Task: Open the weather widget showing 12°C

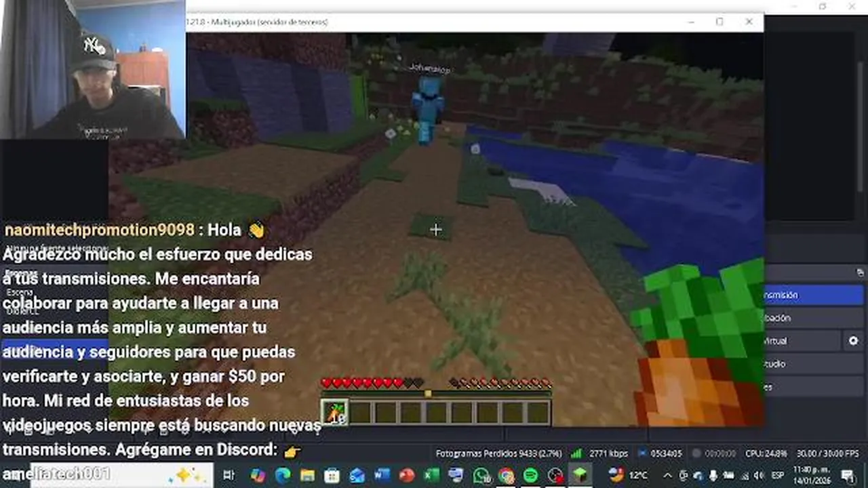Action: point(628,475)
